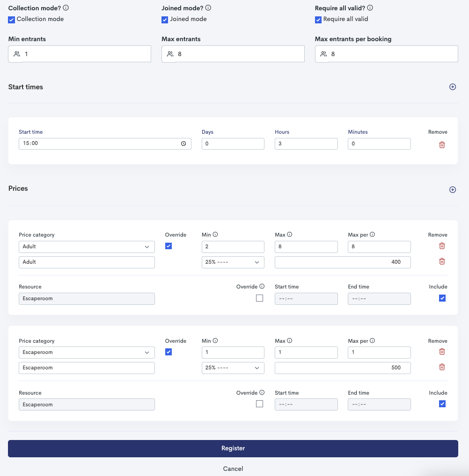
Task: Click Max info icon in Escaperoom price block
Action: pyautogui.click(x=289, y=340)
